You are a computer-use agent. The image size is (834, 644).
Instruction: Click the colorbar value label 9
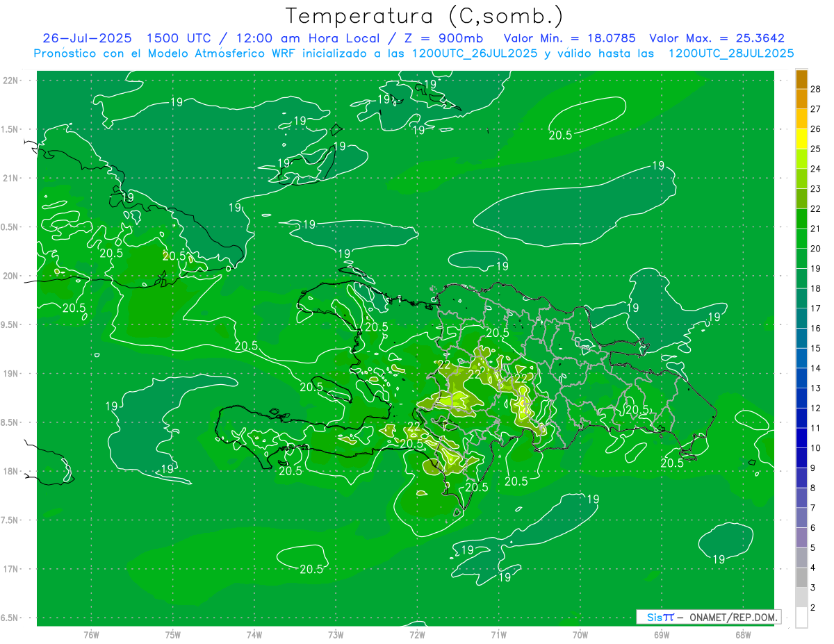[813, 468]
